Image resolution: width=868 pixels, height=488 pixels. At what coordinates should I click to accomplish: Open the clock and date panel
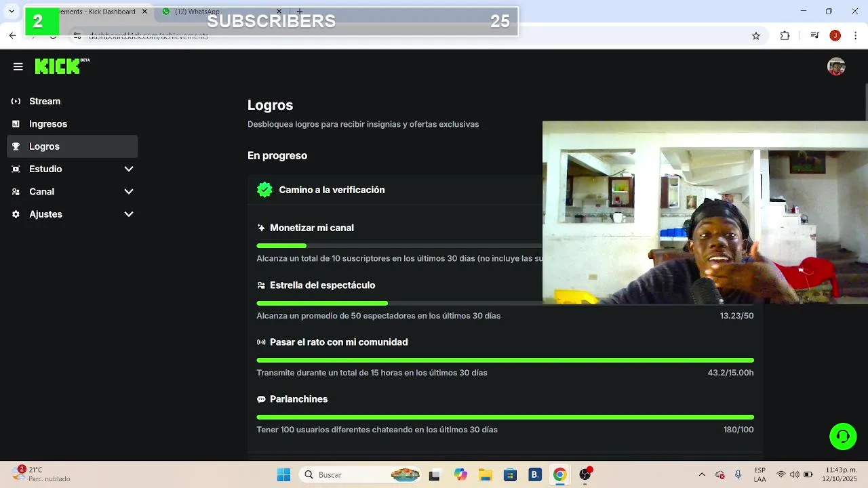tap(841, 474)
